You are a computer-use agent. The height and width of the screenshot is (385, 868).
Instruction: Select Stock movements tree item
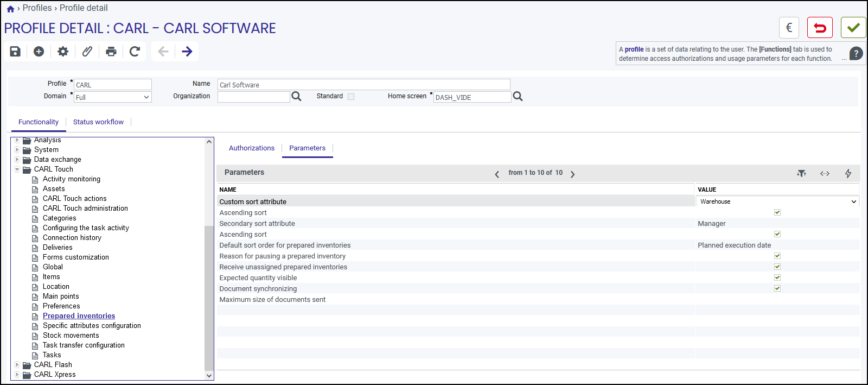click(71, 336)
